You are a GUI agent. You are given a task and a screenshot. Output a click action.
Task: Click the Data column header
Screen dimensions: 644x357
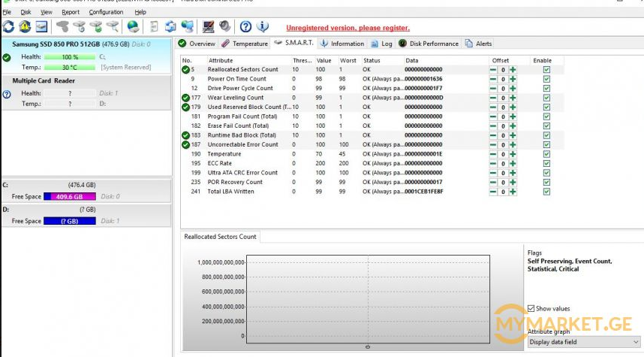447,60
